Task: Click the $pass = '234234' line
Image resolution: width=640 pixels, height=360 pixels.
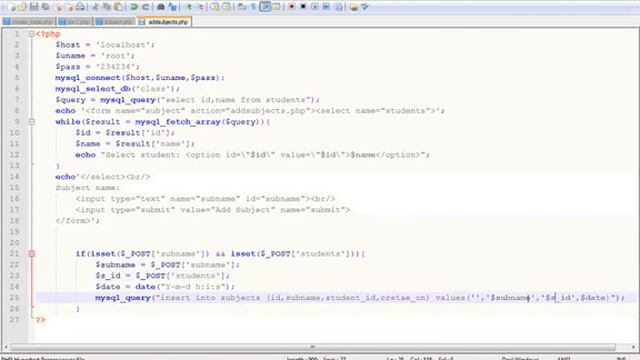Action: click(97, 67)
